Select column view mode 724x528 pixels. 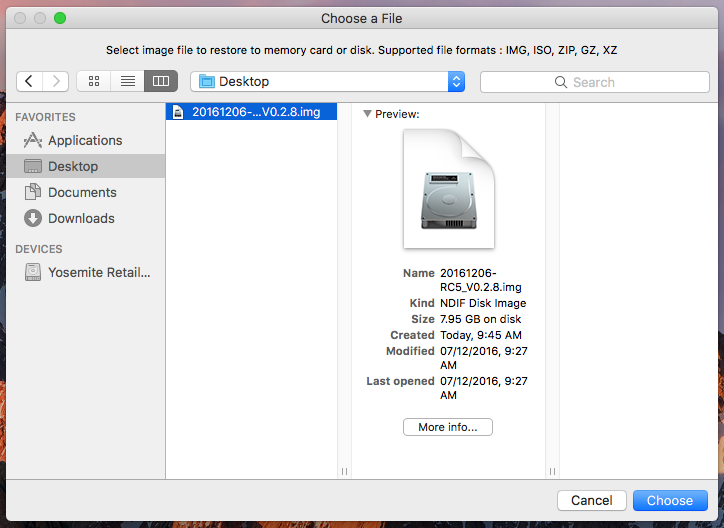click(160, 81)
